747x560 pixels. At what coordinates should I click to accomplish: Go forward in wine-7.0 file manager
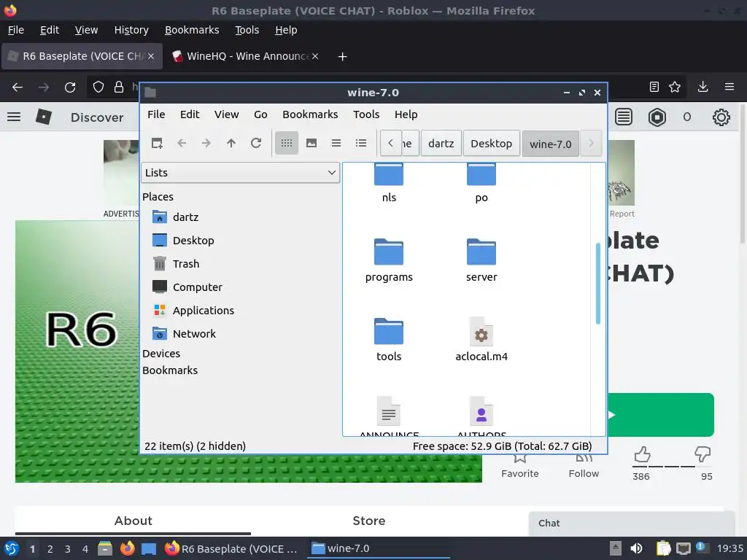[x=206, y=143]
